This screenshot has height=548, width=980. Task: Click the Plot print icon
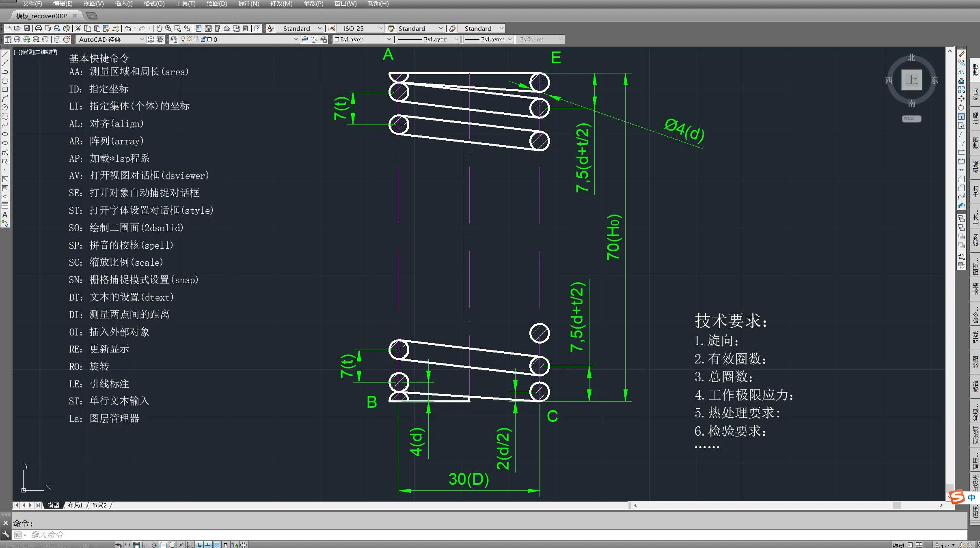tap(39, 28)
